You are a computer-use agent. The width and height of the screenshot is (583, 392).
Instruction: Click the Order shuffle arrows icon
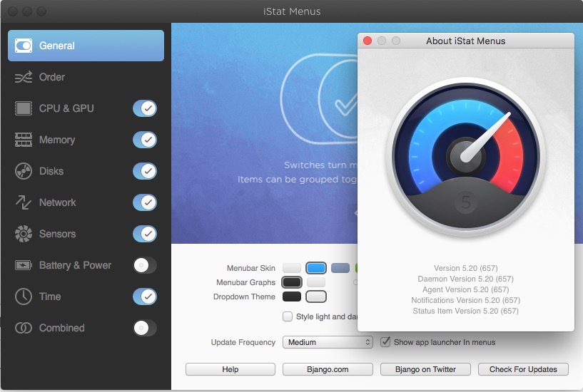pyautogui.click(x=24, y=77)
